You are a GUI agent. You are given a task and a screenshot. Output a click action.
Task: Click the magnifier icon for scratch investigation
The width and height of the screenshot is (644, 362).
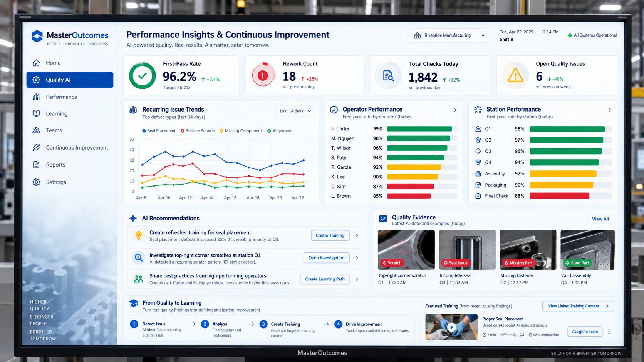pyautogui.click(x=139, y=257)
